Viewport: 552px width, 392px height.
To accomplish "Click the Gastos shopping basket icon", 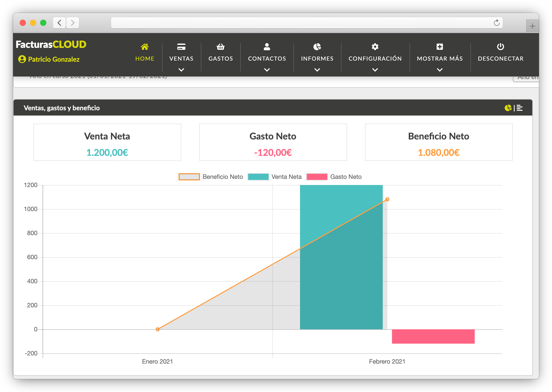I will 220,47.
